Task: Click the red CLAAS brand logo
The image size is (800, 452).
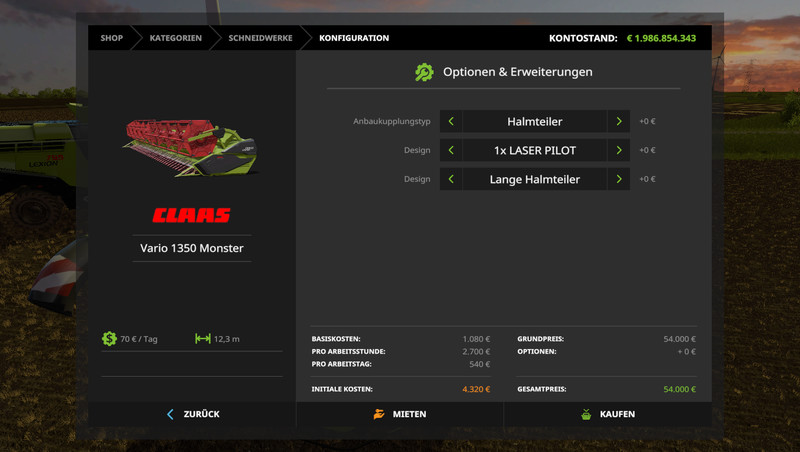Action: (191, 215)
